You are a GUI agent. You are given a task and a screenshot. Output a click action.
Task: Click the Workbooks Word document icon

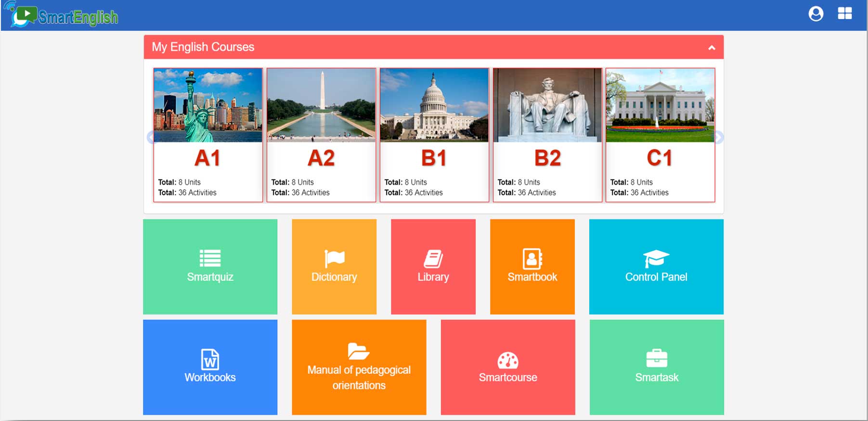tap(210, 359)
